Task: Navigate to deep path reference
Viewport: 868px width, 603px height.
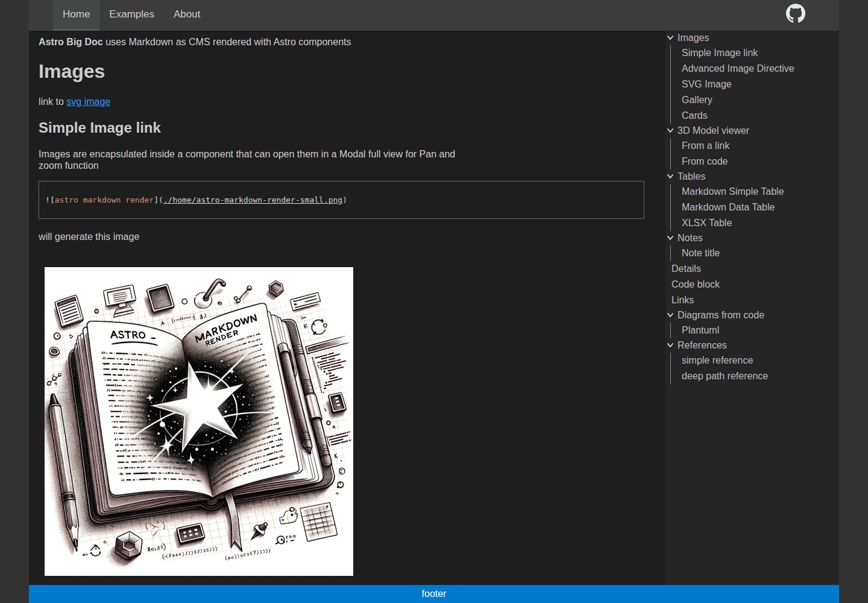Action: (x=725, y=376)
